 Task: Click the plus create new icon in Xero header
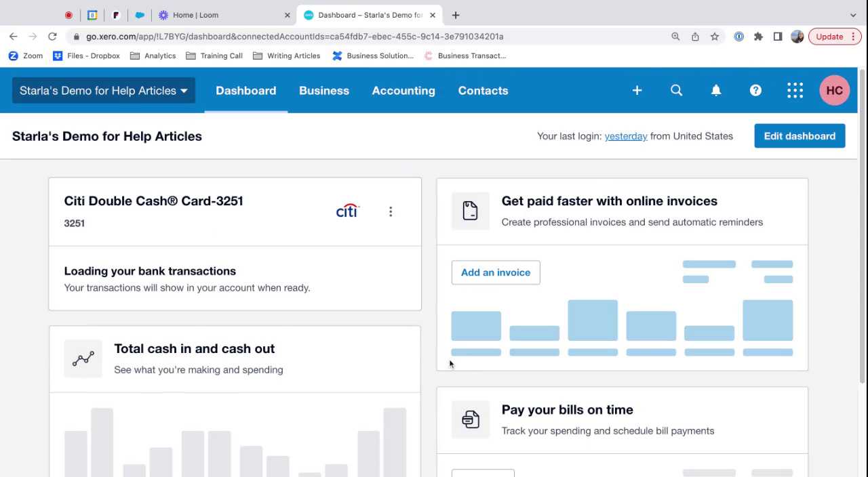[637, 90]
